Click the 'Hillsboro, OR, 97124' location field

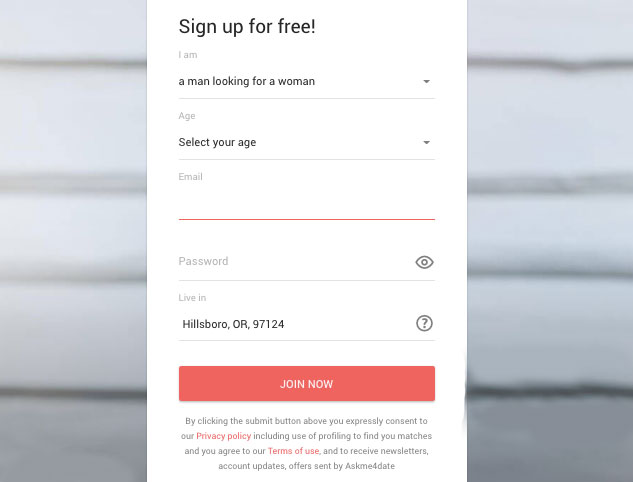click(x=296, y=324)
